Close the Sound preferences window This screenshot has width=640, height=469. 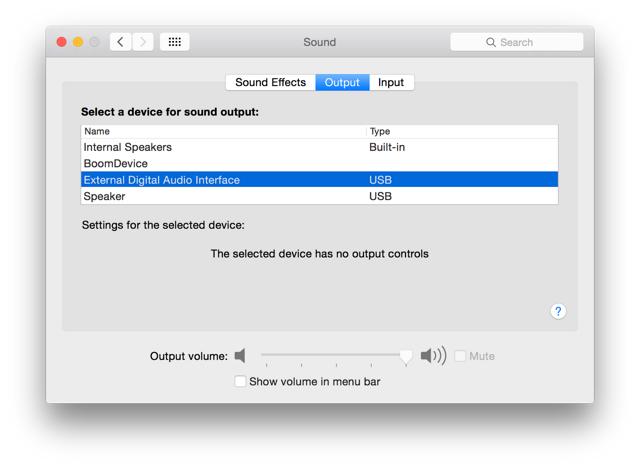coord(62,42)
